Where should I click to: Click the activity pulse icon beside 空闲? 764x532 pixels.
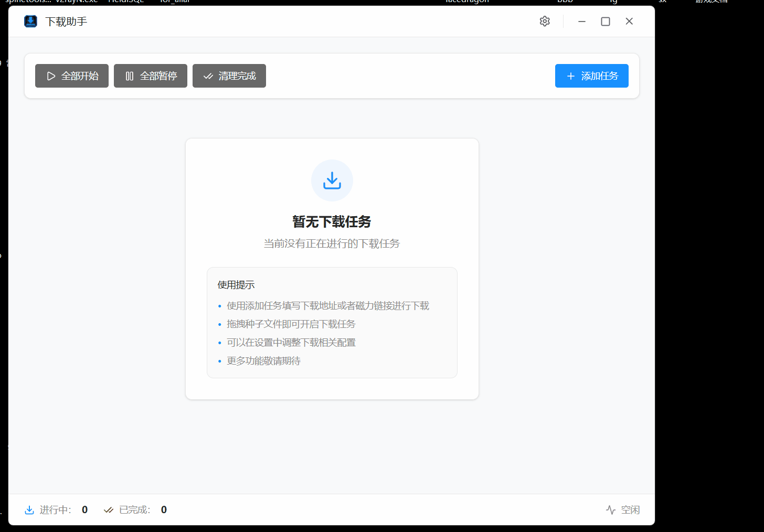click(610, 509)
